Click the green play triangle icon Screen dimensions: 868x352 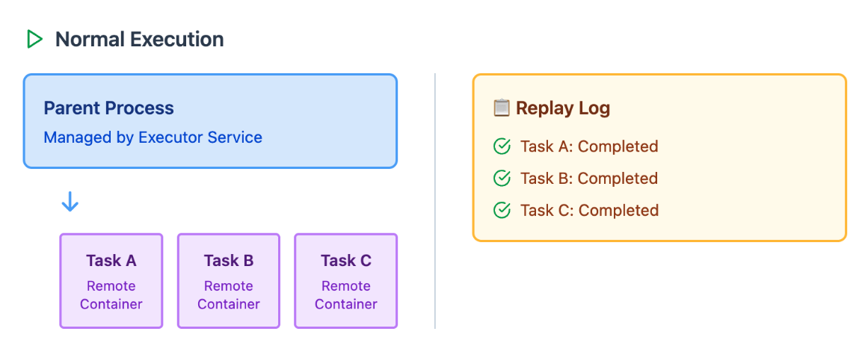click(35, 40)
